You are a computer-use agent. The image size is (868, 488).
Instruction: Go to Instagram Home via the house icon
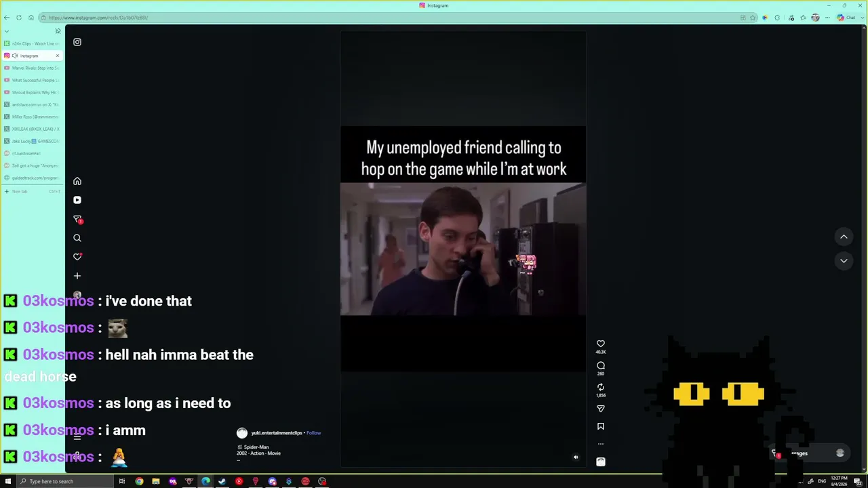[77, 181]
